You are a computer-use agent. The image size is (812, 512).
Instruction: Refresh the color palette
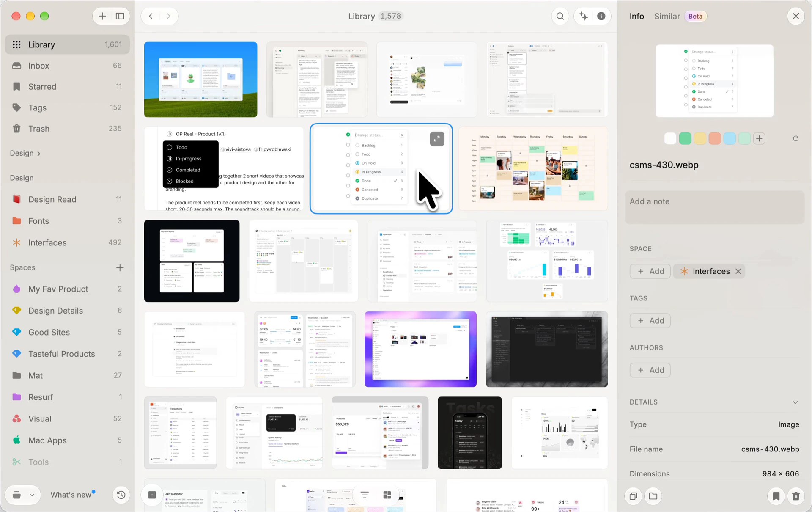796,138
